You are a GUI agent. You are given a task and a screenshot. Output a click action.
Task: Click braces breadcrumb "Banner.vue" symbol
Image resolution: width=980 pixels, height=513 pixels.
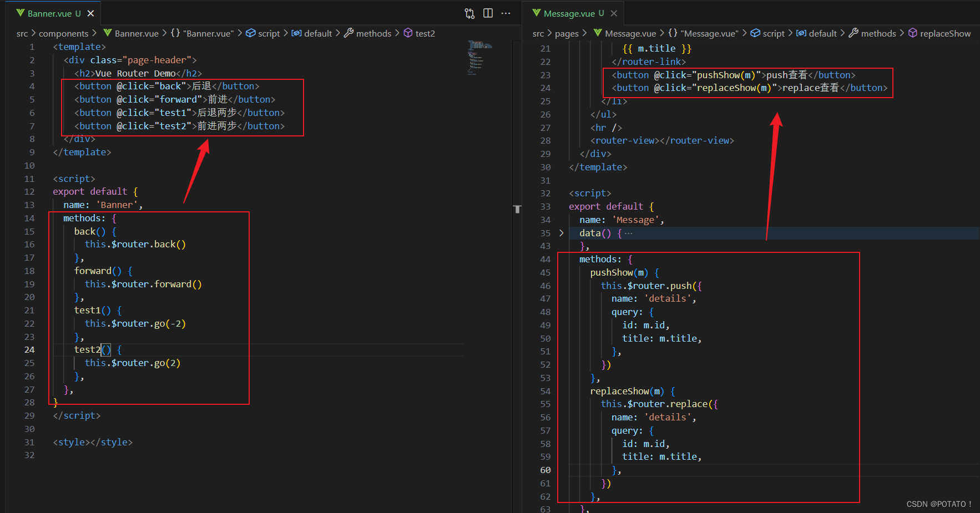click(203, 33)
